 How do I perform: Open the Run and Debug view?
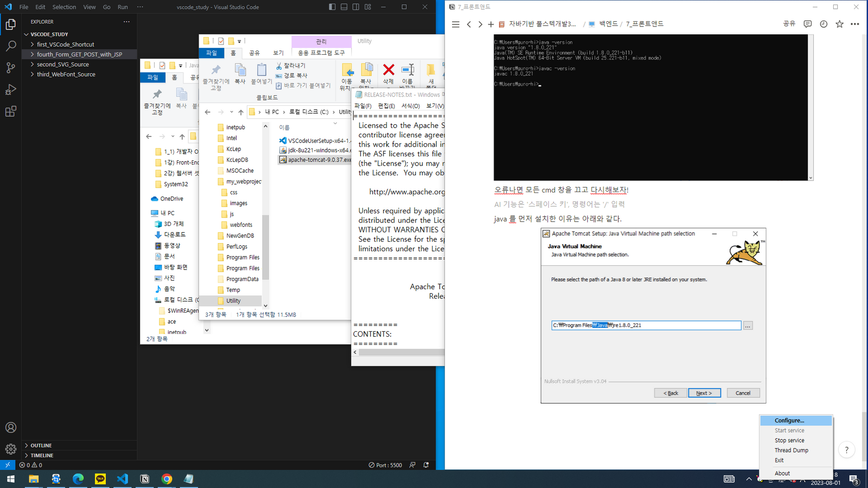pyautogui.click(x=11, y=90)
